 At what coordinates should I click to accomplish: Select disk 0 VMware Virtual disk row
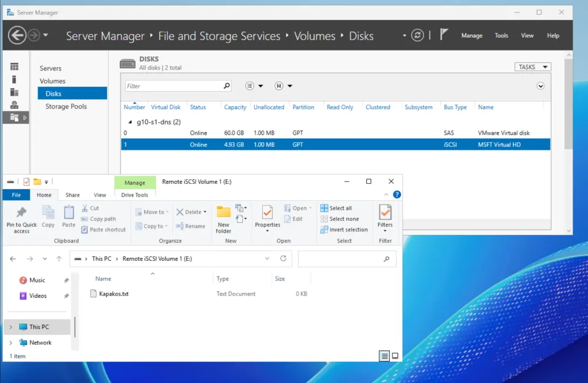click(x=336, y=133)
